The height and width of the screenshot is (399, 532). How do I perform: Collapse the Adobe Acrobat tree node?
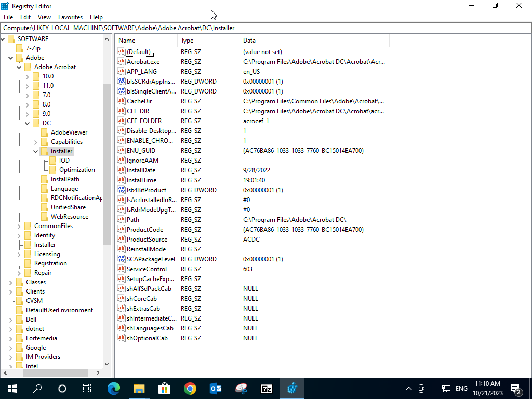pyautogui.click(x=19, y=67)
